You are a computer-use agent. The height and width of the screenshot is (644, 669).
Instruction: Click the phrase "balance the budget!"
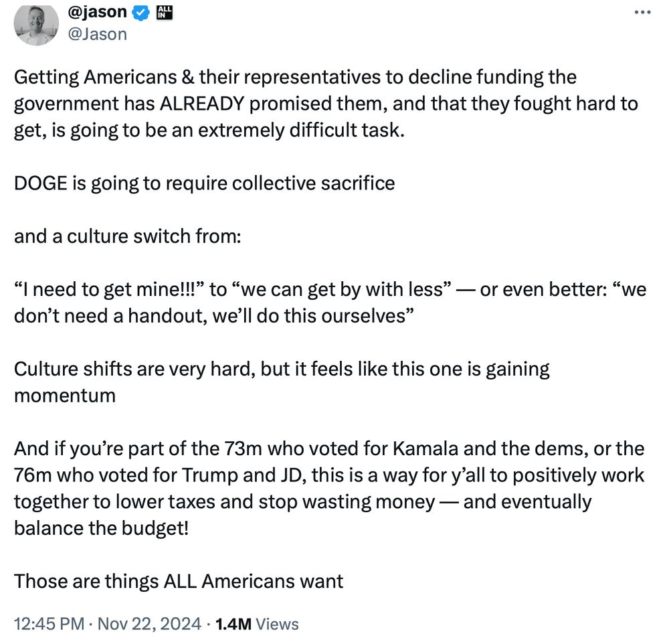(x=102, y=529)
